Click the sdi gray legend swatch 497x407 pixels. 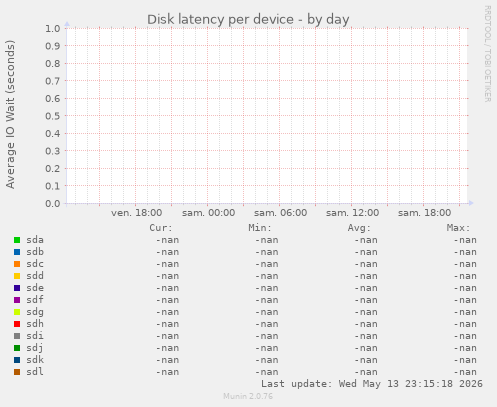point(17,336)
